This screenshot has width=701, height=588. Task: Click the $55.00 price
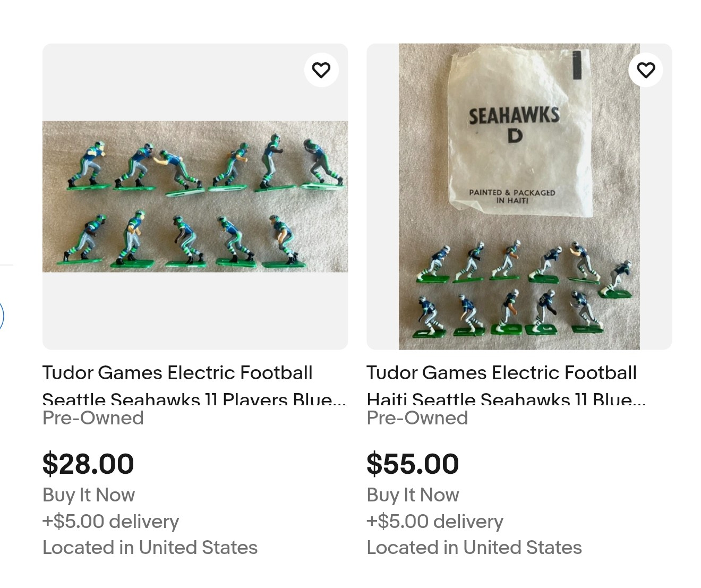[413, 464]
